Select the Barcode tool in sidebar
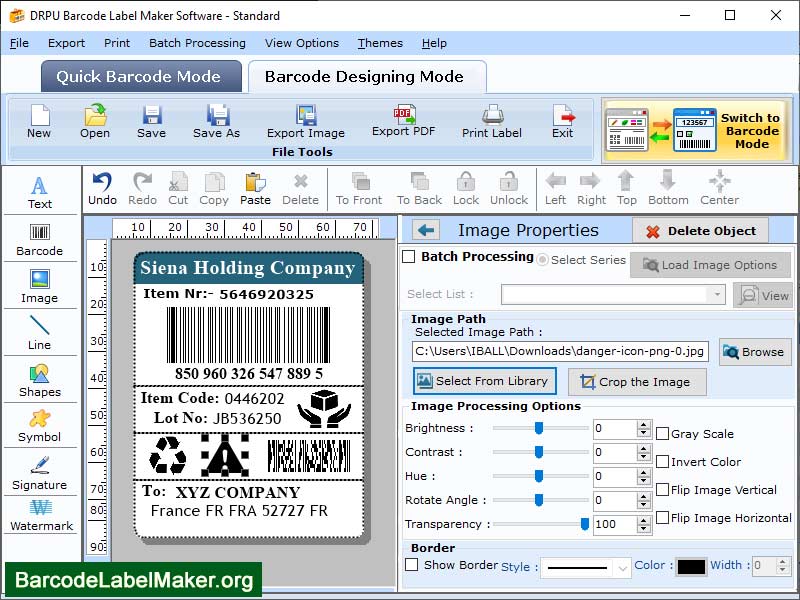The width and height of the screenshot is (800, 600). click(x=39, y=239)
